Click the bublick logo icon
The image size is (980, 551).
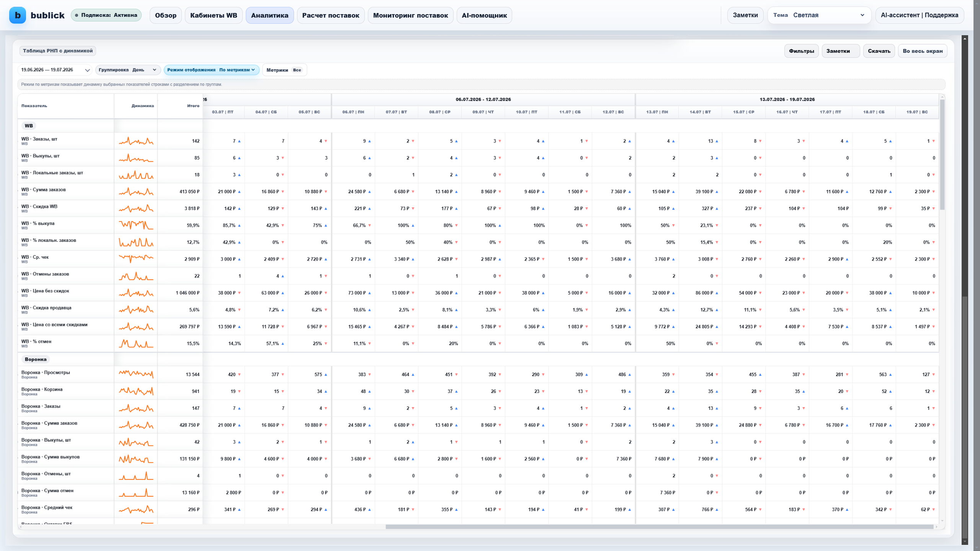(x=18, y=15)
